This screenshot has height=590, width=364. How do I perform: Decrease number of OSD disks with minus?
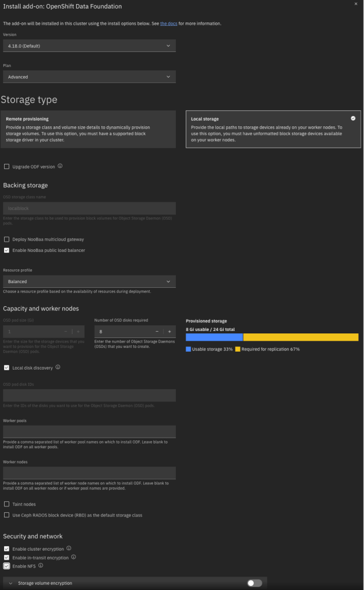(157, 332)
